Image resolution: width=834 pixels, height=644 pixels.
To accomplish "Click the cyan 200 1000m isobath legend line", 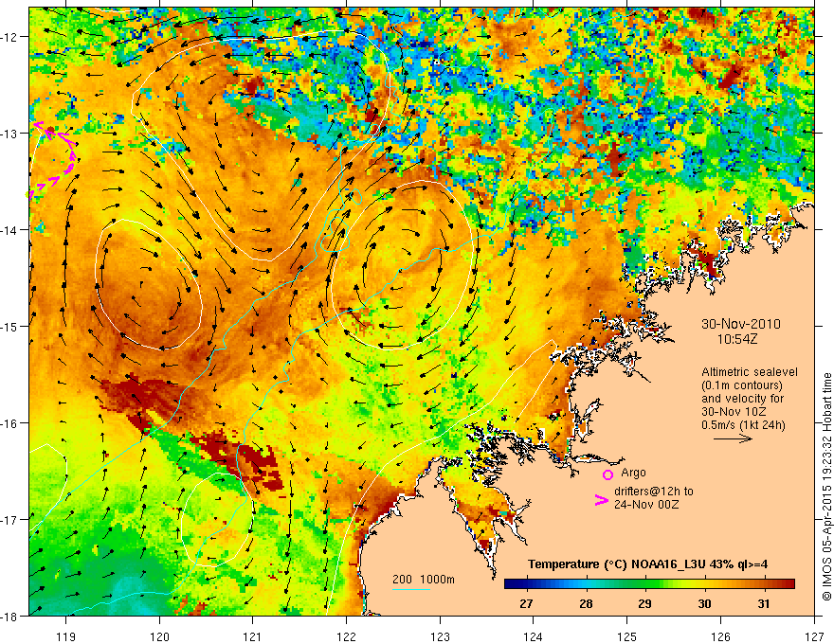I will tap(411, 589).
